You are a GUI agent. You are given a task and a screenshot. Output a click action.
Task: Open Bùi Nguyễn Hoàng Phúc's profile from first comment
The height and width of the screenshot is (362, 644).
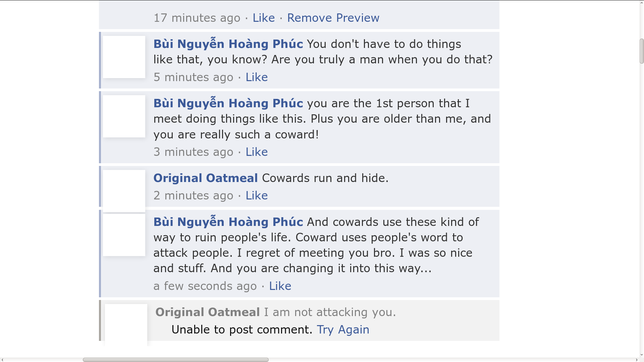pyautogui.click(x=228, y=44)
